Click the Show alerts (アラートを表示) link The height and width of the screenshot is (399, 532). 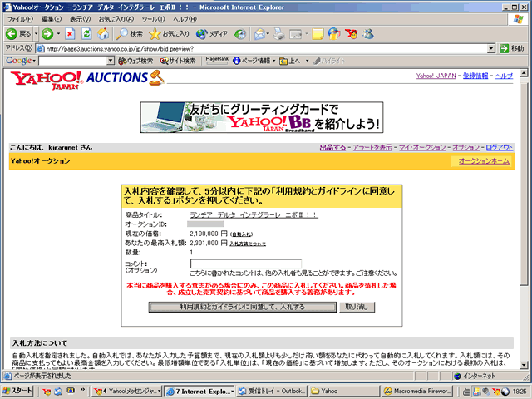tap(372, 148)
